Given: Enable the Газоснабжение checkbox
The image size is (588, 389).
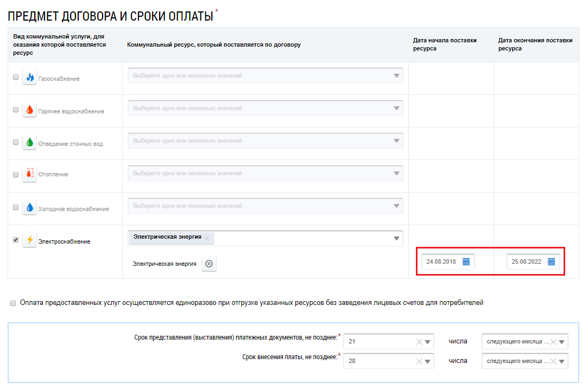Looking at the screenshot, I should (x=15, y=77).
